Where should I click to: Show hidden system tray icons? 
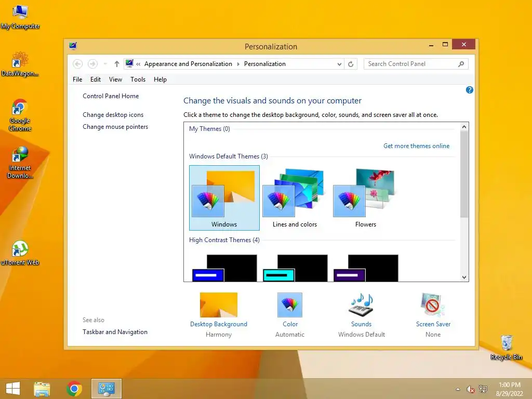pyautogui.click(x=458, y=389)
